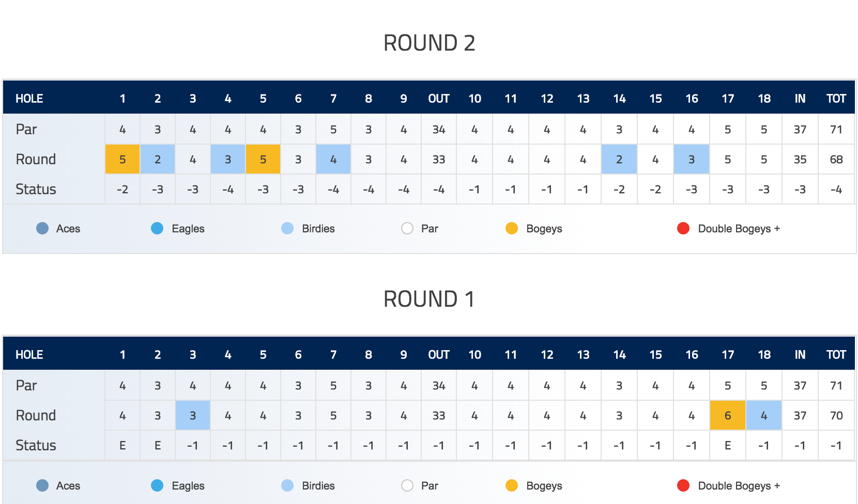Image resolution: width=858 pixels, height=504 pixels.
Task: Click the red Double Bogeys dot in Round 2
Action: (683, 228)
